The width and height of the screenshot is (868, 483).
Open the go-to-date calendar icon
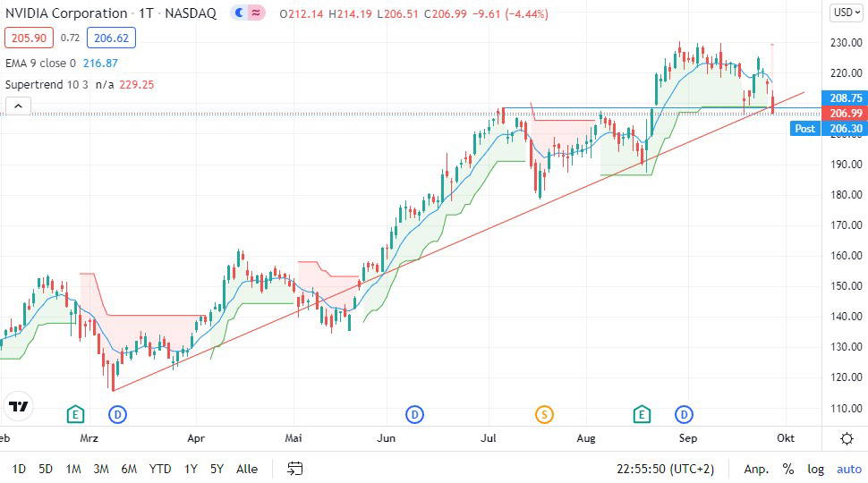294,469
